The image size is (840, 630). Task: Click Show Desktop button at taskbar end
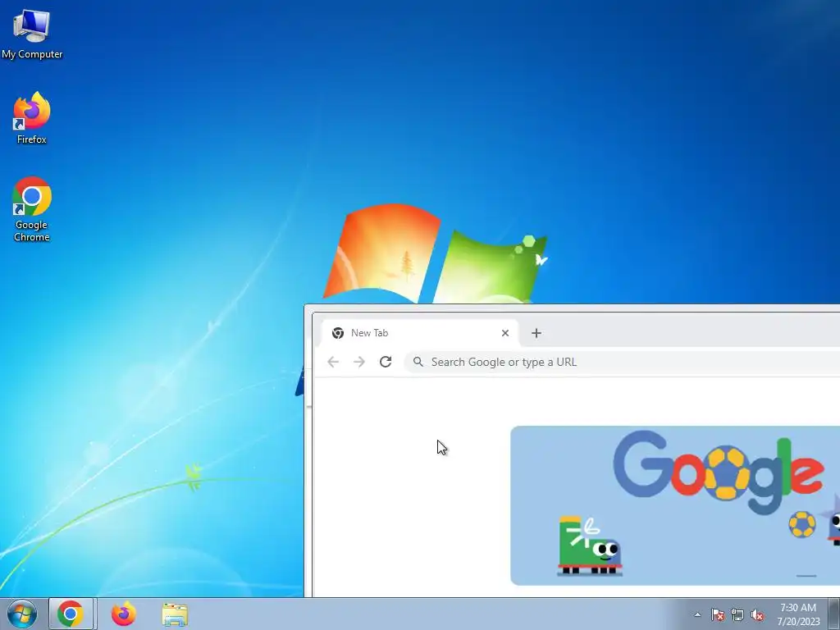[x=834, y=614]
